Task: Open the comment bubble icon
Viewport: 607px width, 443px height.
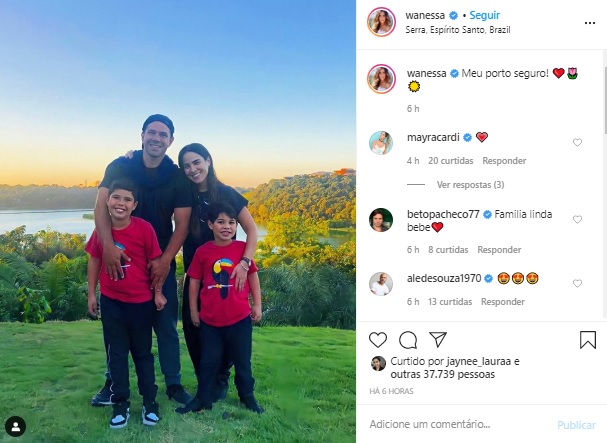Action: (408, 340)
